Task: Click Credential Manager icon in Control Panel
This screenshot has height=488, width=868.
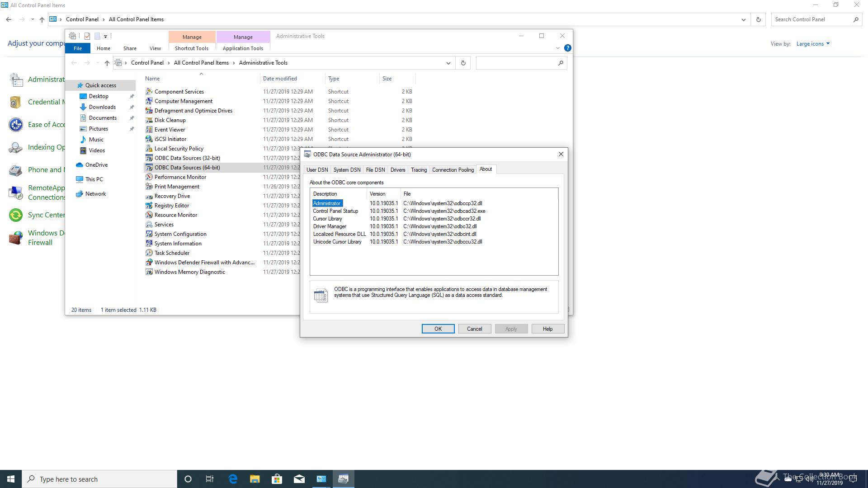Action: (x=16, y=102)
